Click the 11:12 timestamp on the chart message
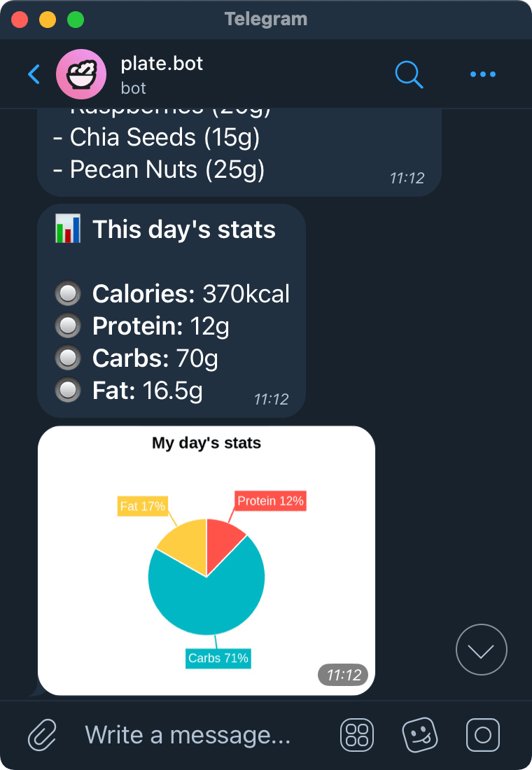 click(x=342, y=675)
